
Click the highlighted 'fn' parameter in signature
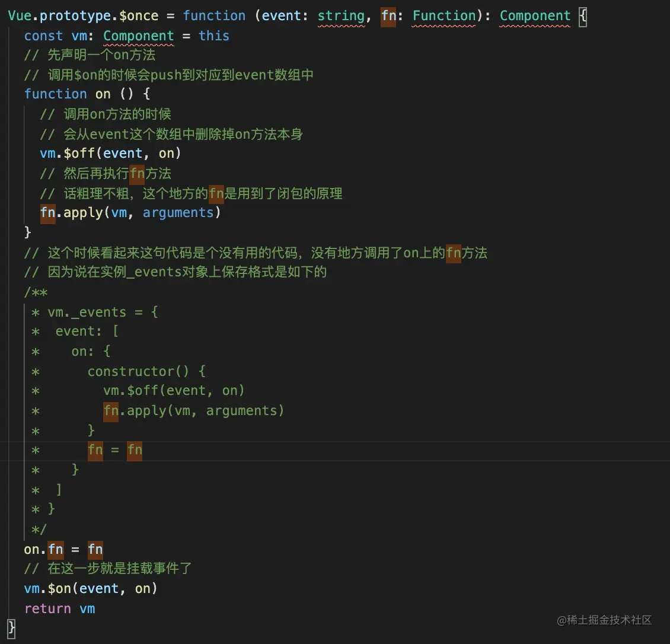388,16
